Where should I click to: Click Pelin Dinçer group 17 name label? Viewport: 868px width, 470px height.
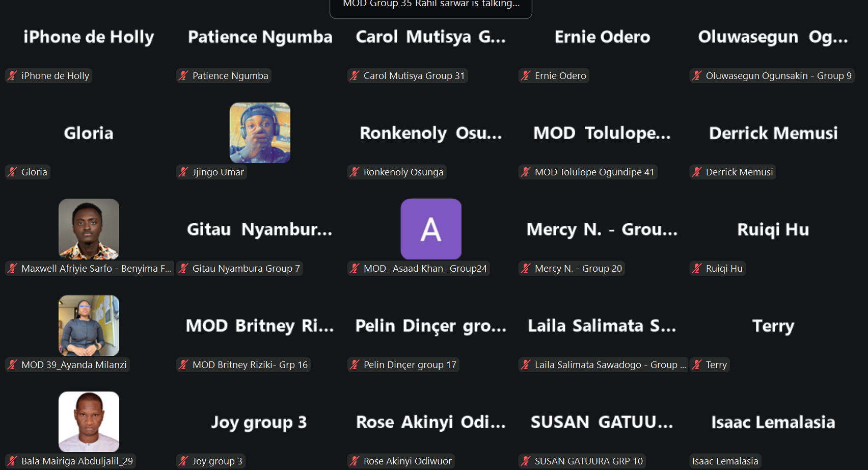click(x=410, y=365)
